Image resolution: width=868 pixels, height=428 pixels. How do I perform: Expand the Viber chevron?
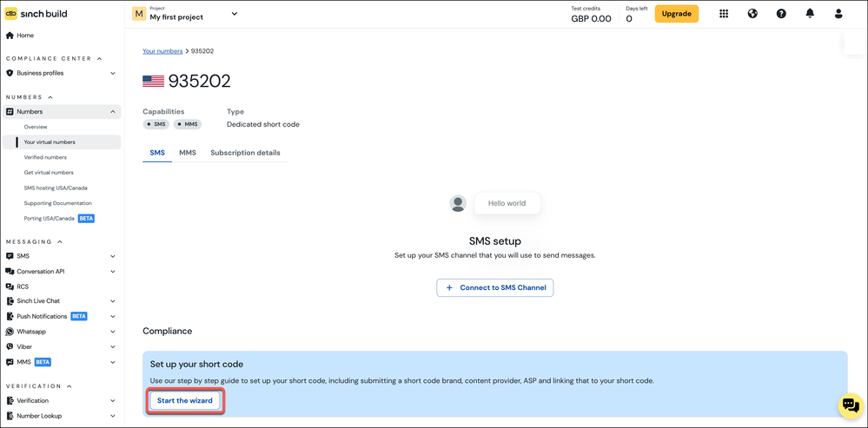point(113,346)
